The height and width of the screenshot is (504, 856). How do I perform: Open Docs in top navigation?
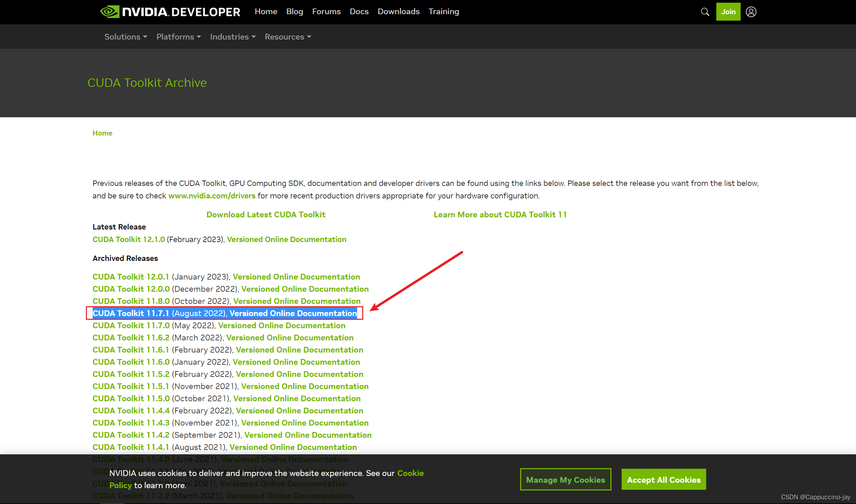(x=359, y=11)
